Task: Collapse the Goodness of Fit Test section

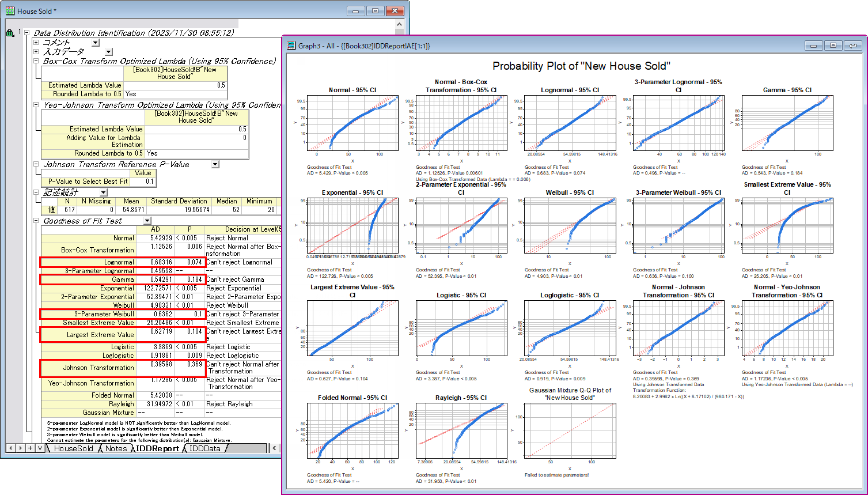Action: (36, 221)
